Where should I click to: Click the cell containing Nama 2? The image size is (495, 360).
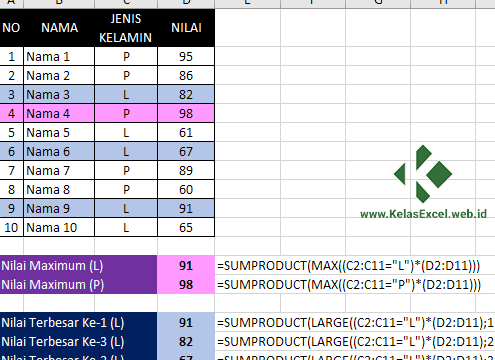pyautogui.click(x=59, y=75)
